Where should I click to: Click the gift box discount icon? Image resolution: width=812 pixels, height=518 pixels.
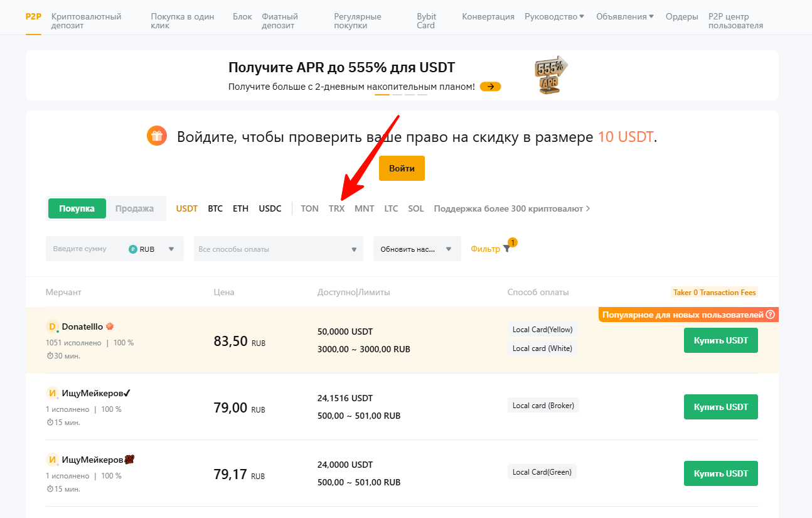coord(156,136)
